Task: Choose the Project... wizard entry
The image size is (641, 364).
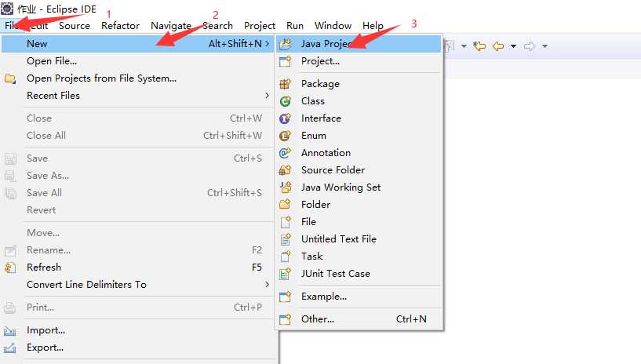Action: click(x=359, y=61)
